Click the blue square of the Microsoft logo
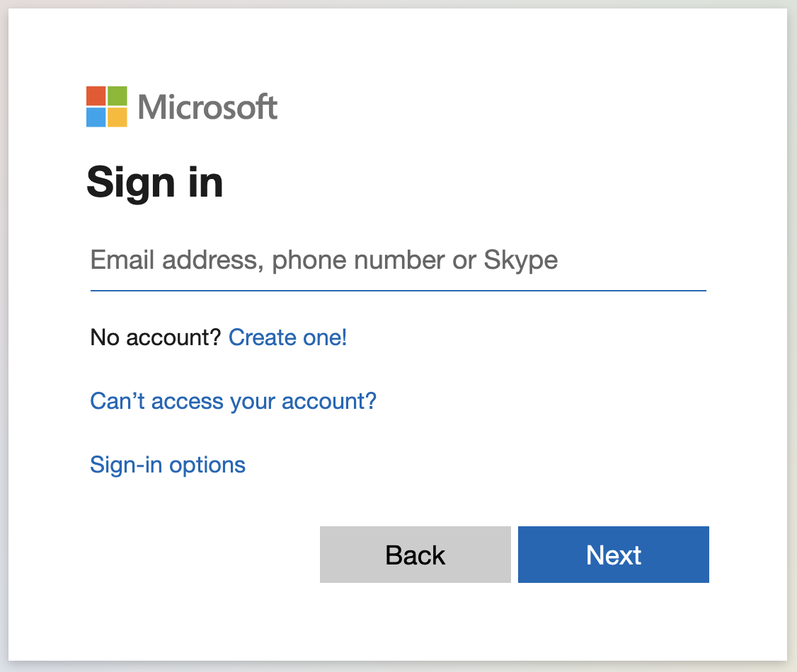This screenshot has height=672, width=797. (x=96, y=116)
